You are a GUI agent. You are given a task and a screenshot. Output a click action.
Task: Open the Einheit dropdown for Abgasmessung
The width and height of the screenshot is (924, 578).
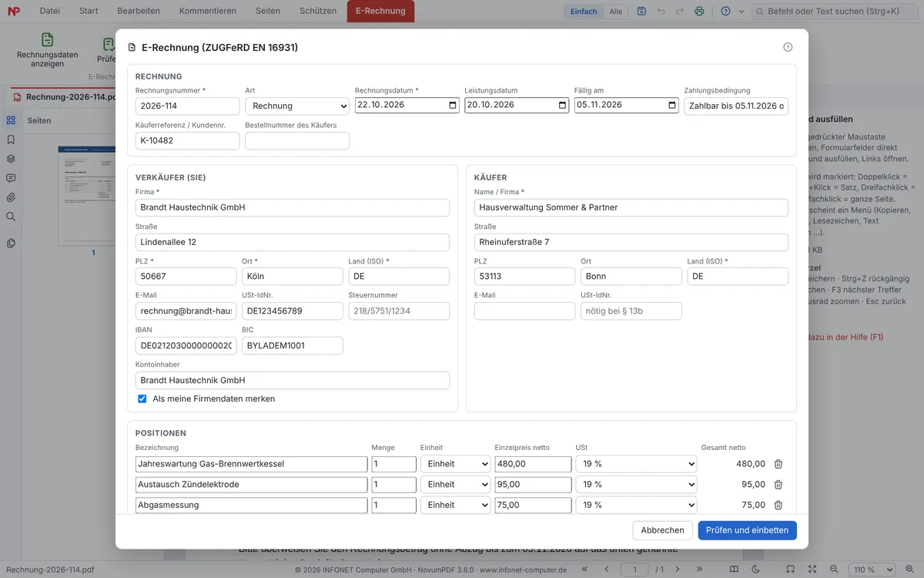(455, 505)
